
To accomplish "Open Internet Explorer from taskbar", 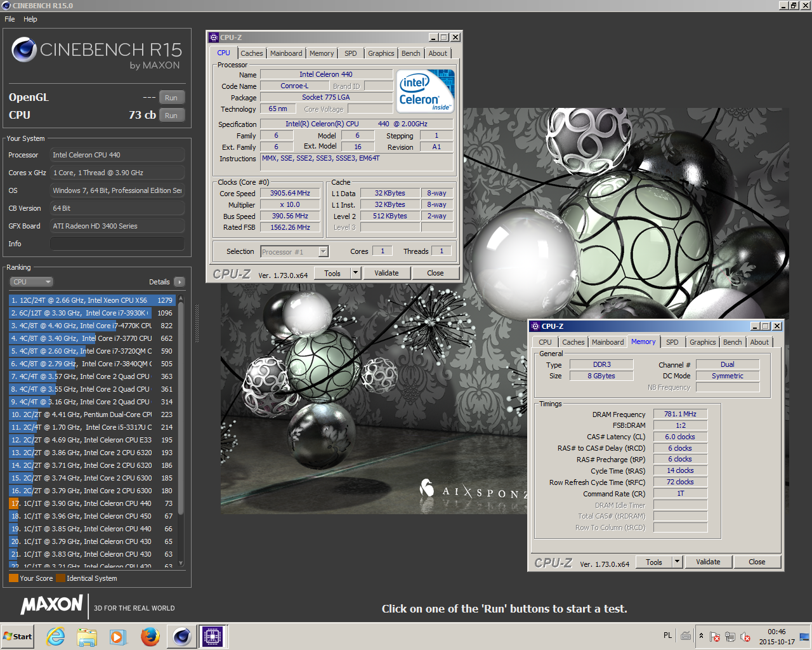I will click(56, 636).
